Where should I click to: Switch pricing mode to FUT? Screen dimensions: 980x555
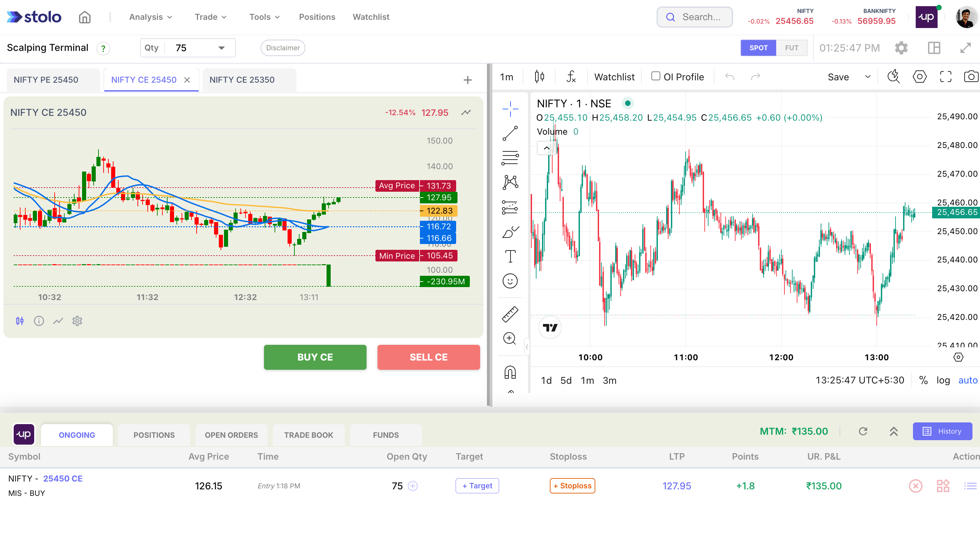pos(792,48)
